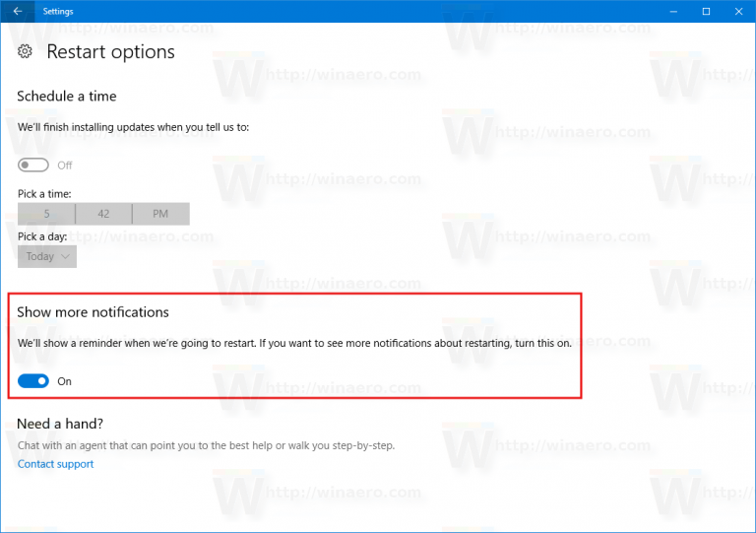The height and width of the screenshot is (533, 756).
Task: Click the Restart options page heading
Action: tap(111, 52)
